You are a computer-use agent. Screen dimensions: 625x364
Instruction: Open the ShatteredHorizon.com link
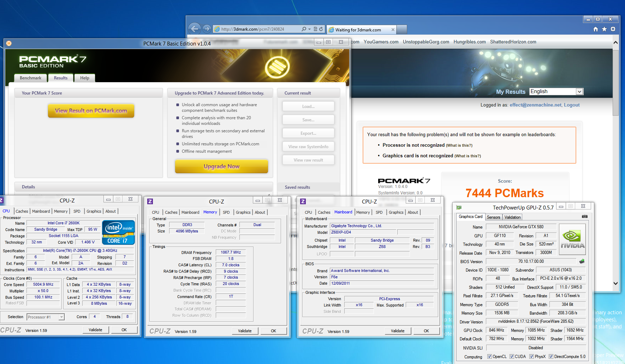tap(513, 42)
